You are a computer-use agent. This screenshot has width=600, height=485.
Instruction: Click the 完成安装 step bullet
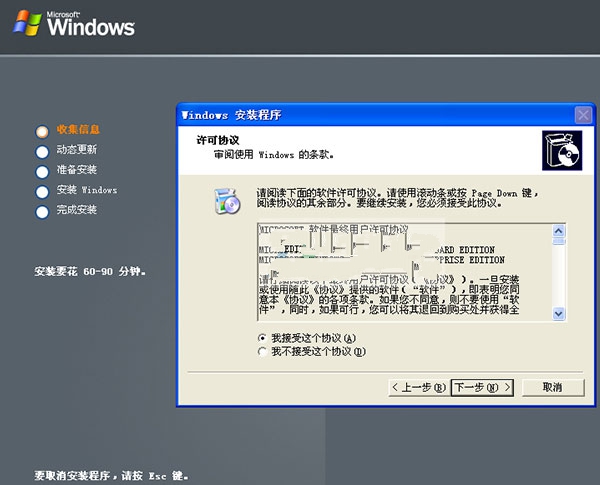(42, 212)
